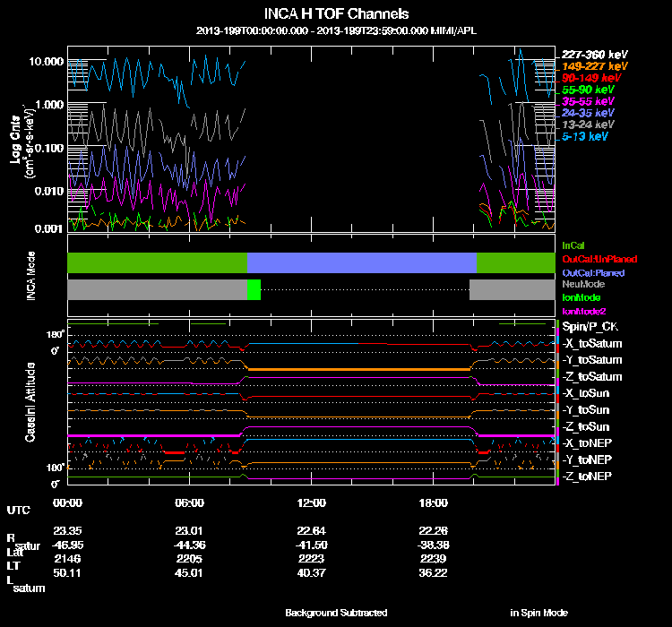Click the -Z_toNEP attitude legend label
672x627 pixels.
(587, 476)
